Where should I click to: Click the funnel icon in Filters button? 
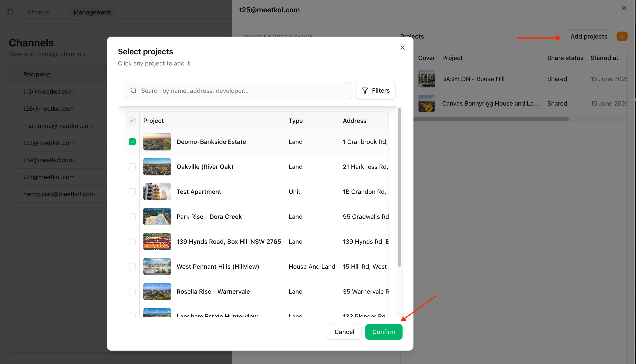click(365, 90)
